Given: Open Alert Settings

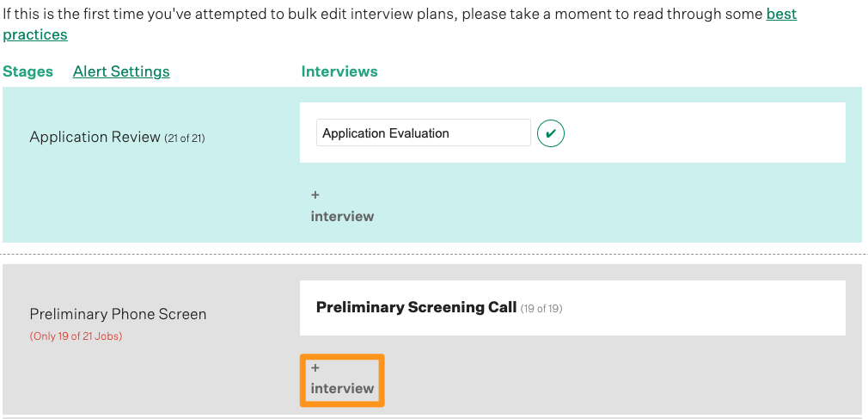Looking at the screenshot, I should click(121, 71).
